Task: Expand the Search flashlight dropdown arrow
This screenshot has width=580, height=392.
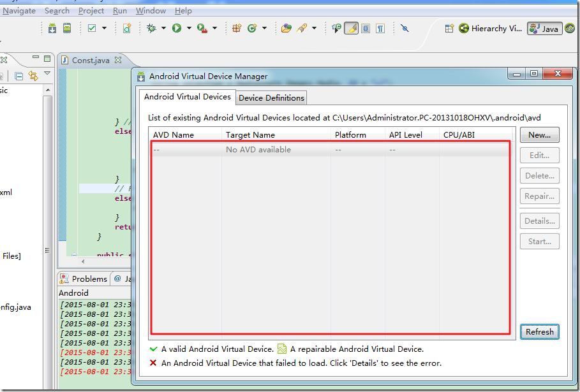Action: point(315,28)
